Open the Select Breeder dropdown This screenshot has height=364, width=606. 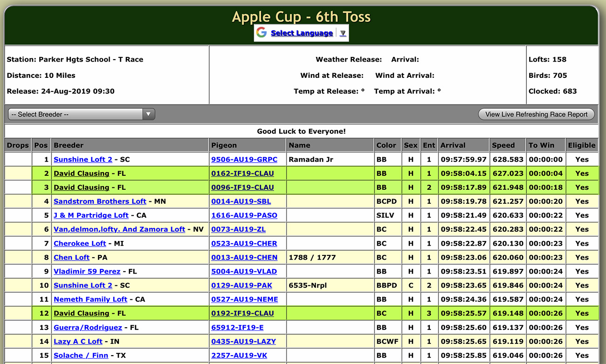pos(81,114)
